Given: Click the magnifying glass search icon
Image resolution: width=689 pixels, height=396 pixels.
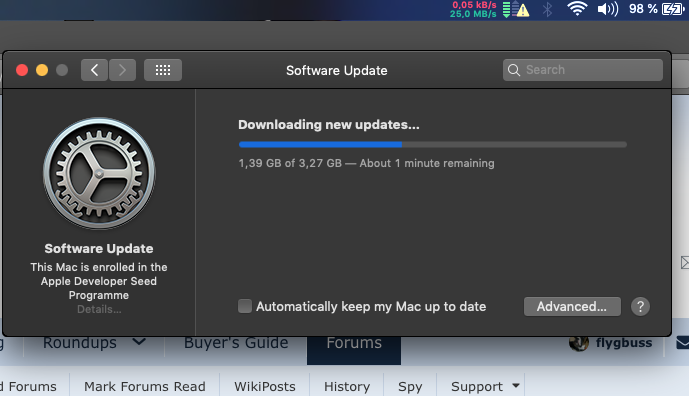Looking at the screenshot, I should (514, 70).
